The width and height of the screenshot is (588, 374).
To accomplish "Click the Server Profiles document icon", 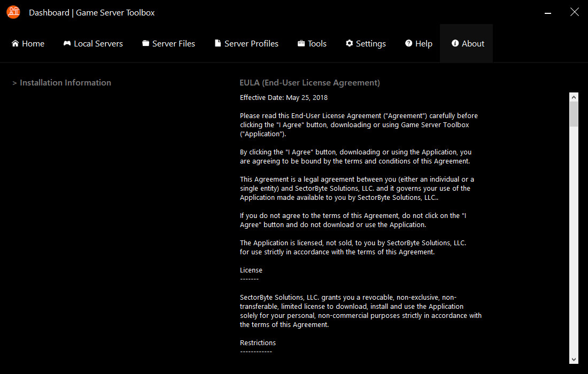I will click(x=218, y=43).
